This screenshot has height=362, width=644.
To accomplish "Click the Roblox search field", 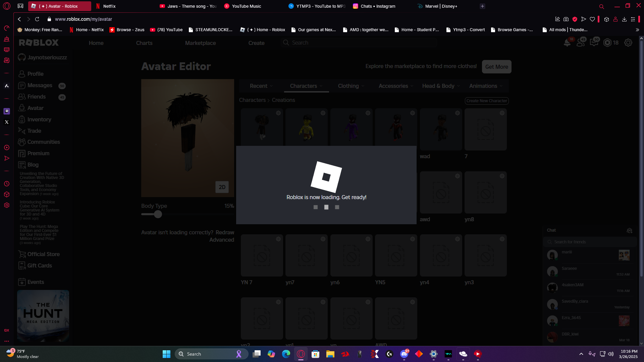I will coord(359,43).
